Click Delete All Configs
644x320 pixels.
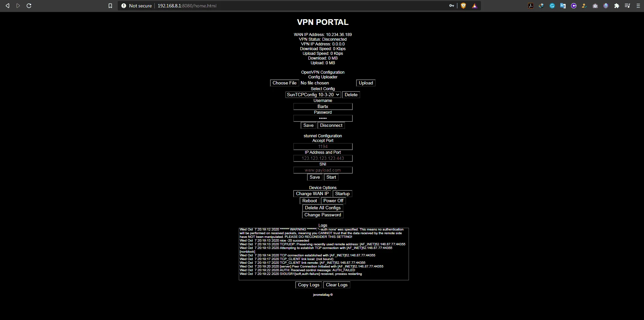[x=323, y=208]
